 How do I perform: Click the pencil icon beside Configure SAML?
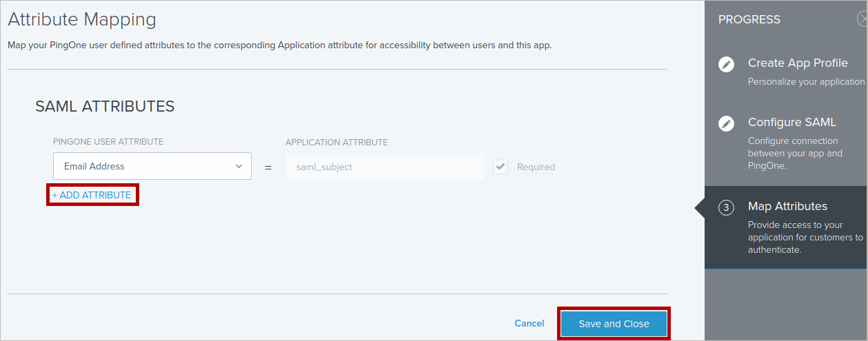[x=726, y=123]
